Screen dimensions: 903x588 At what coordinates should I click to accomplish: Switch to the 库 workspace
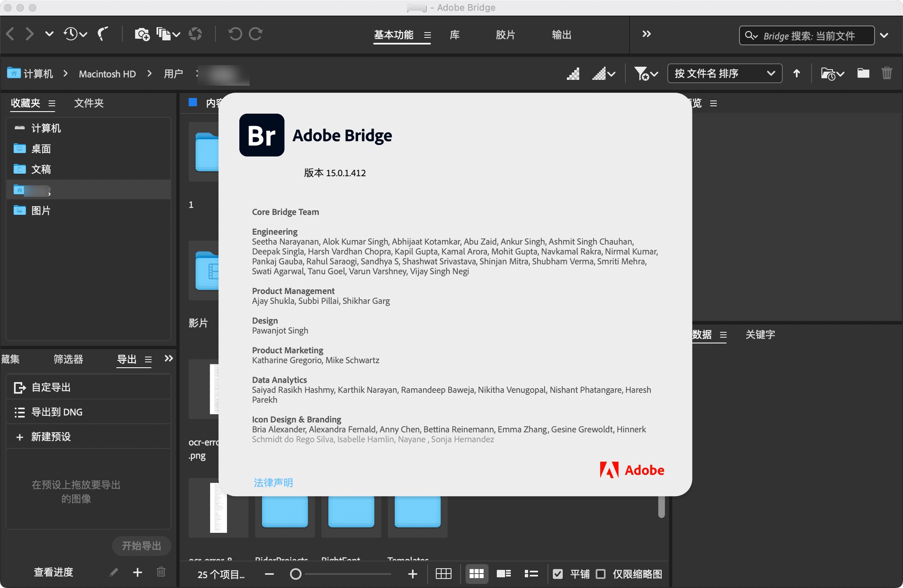[x=455, y=35]
